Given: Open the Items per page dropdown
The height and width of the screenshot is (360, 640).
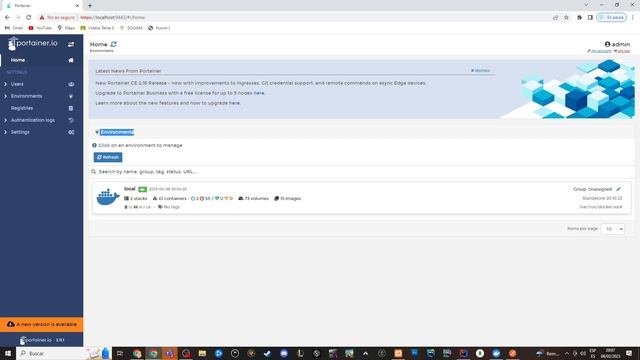Looking at the screenshot, I should [613, 229].
